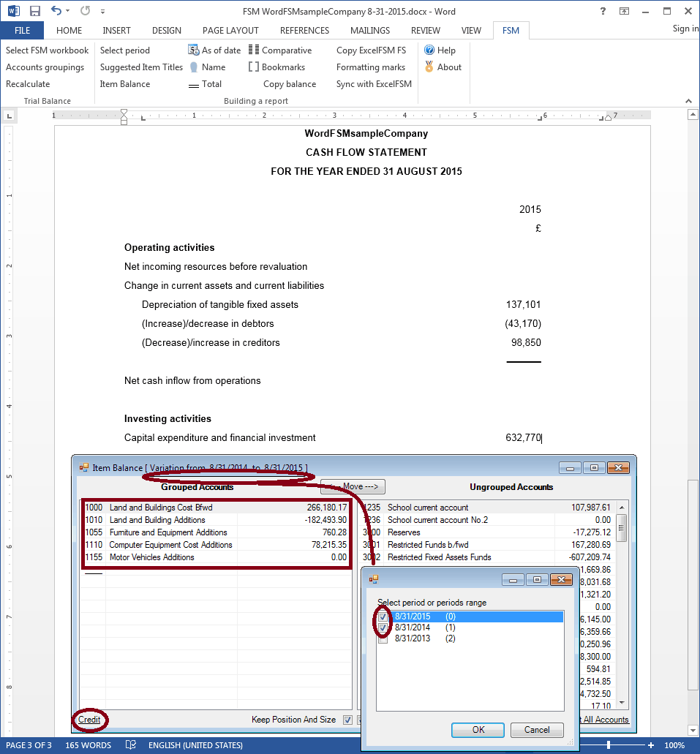Click Recalculate in Trial Balance group
The image size is (700, 754).
click(28, 83)
